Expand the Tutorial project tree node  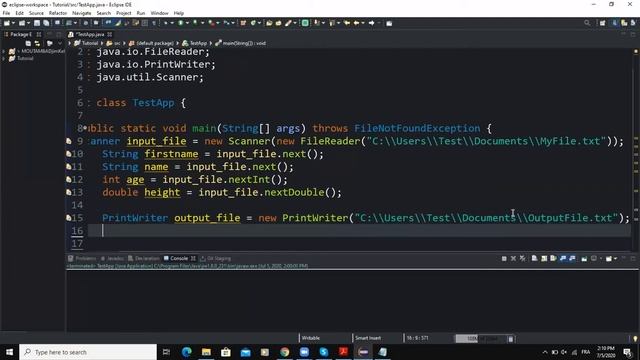pyautogui.click(x=4, y=58)
